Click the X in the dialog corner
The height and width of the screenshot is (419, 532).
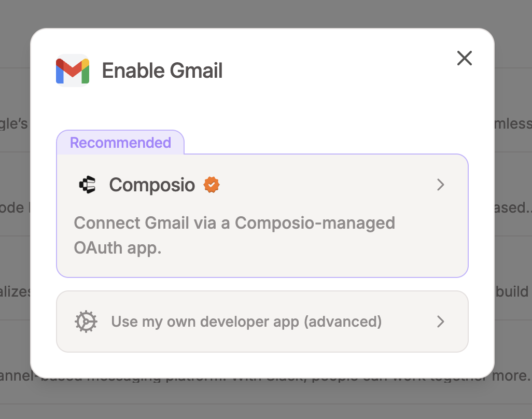click(x=464, y=59)
